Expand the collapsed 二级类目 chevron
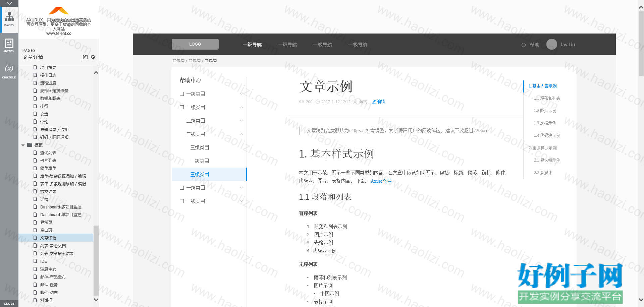 click(x=241, y=121)
